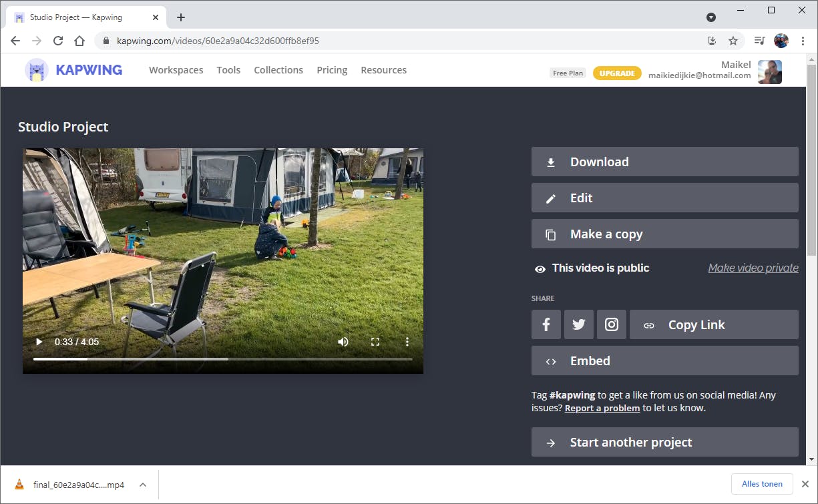Click Report a problem link
This screenshot has width=818, height=504.
coord(602,408)
